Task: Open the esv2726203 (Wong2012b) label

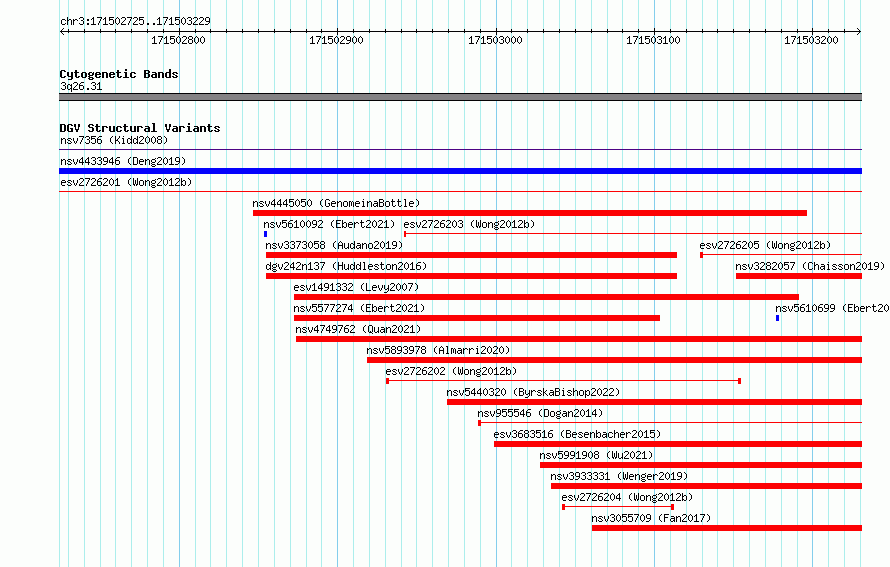Action: click(x=469, y=224)
